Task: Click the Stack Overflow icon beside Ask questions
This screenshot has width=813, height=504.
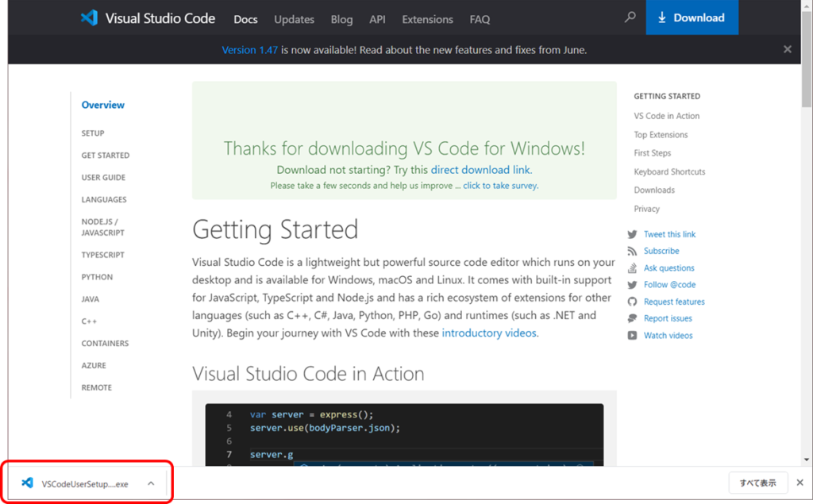Action: pos(632,268)
